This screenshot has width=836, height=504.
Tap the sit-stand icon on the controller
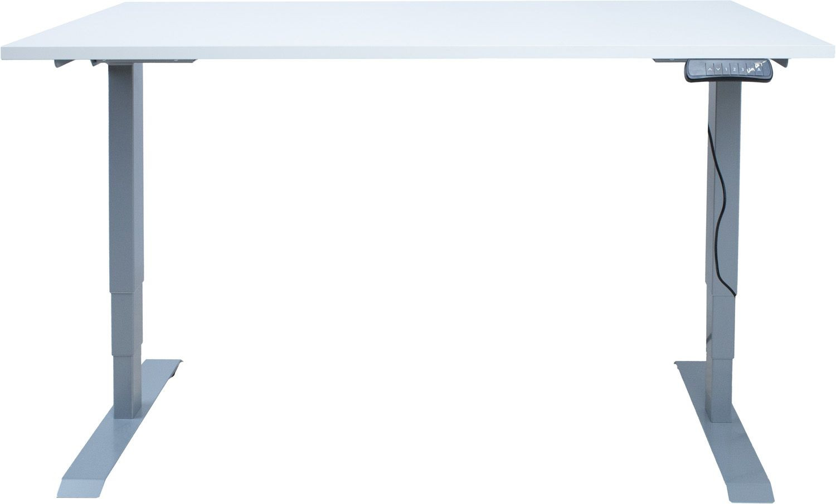click(751, 69)
